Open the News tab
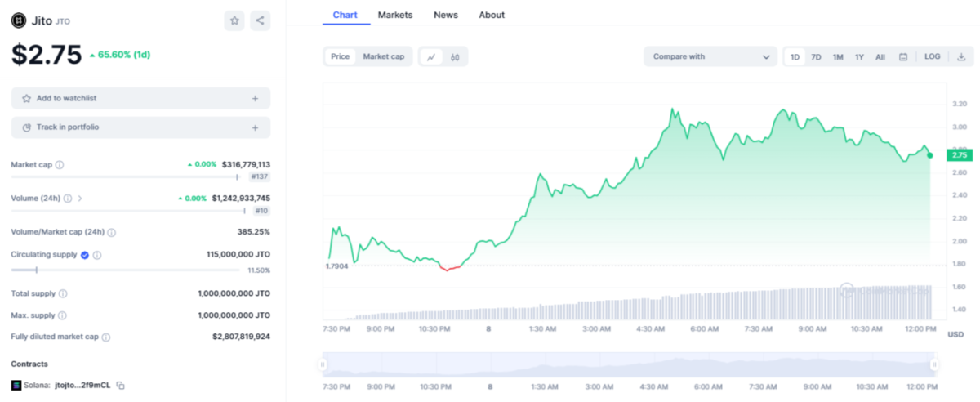 [446, 15]
